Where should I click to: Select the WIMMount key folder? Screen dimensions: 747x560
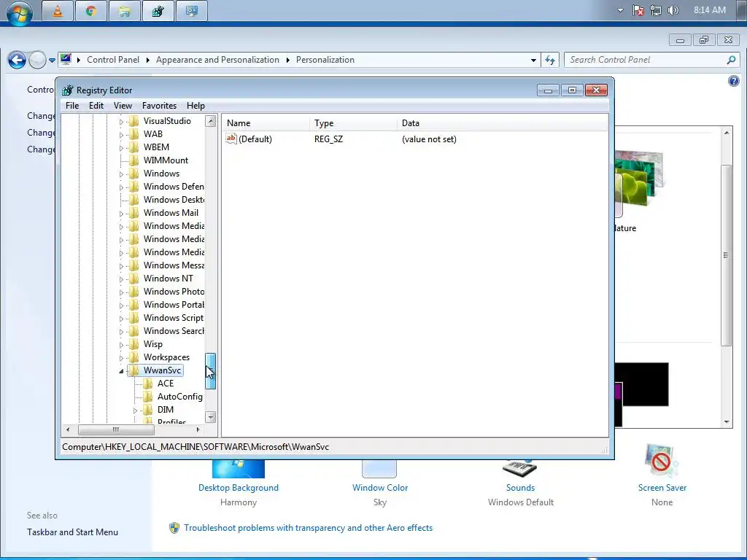point(166,160)
